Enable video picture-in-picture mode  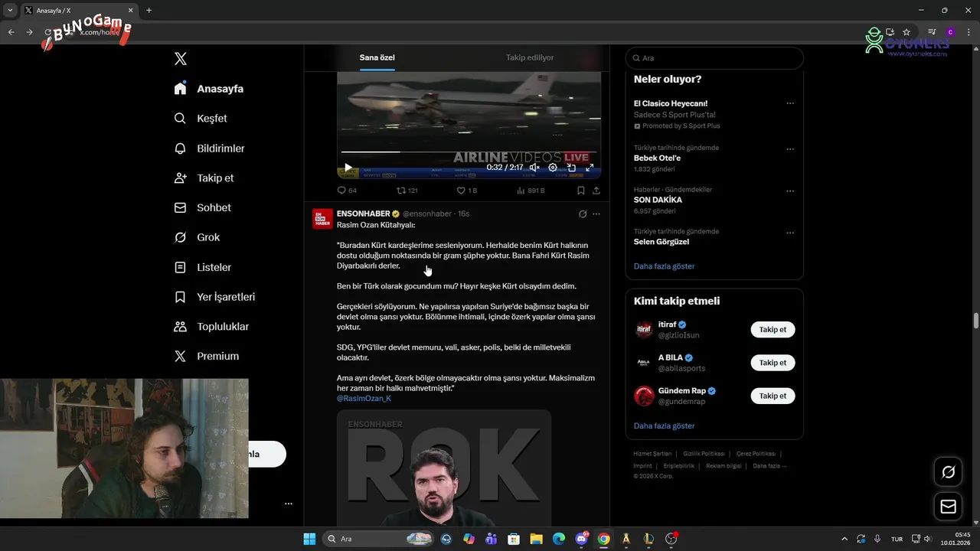point(571,168)
